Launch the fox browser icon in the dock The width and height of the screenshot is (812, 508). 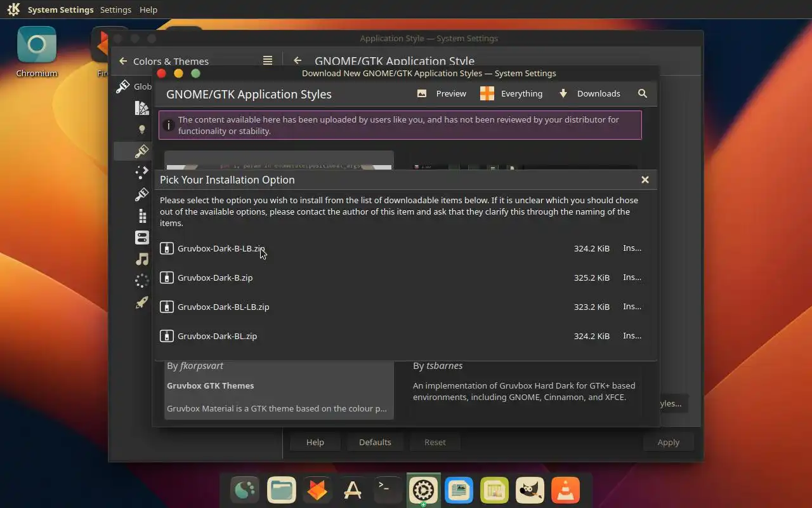point(317,490)
